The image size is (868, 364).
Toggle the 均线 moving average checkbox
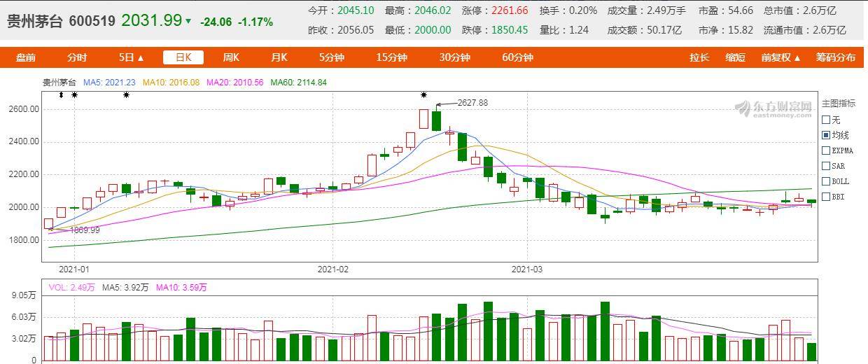tap(826, 135)
